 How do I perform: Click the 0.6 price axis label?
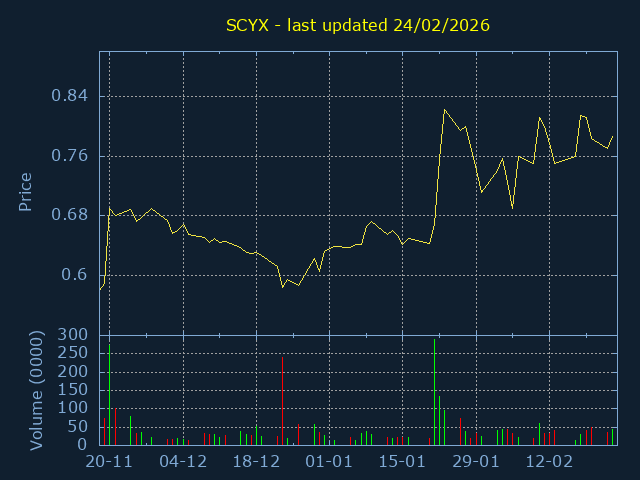click(74, 275)
